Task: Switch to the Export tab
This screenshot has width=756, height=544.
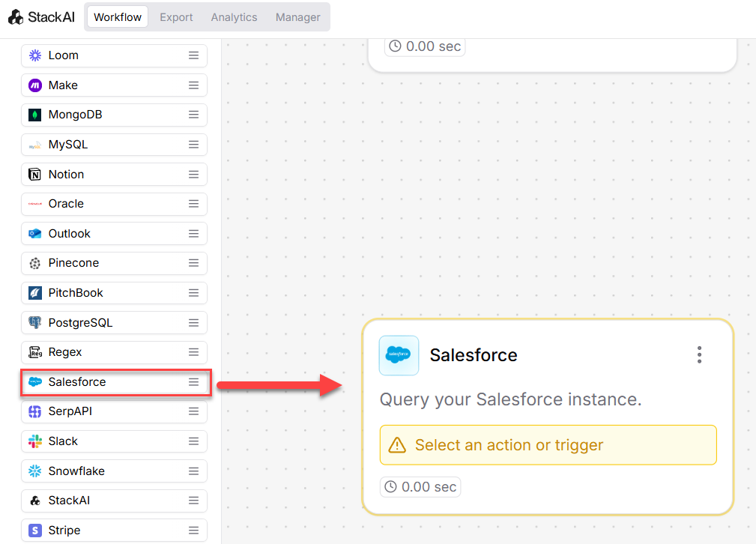Action: click(x=176, y=17)
